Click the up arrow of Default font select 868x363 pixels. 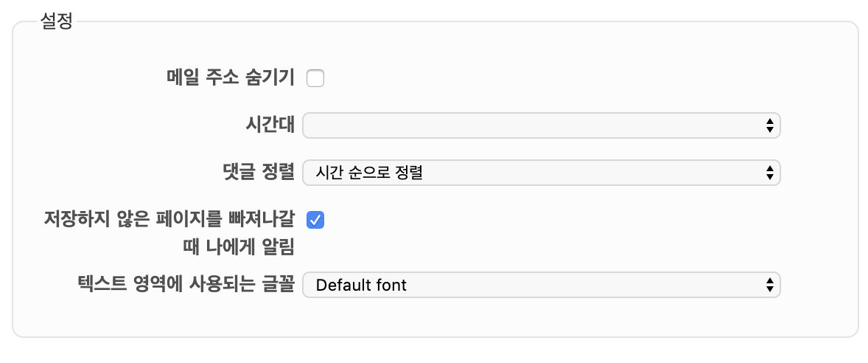coord(769,280)
